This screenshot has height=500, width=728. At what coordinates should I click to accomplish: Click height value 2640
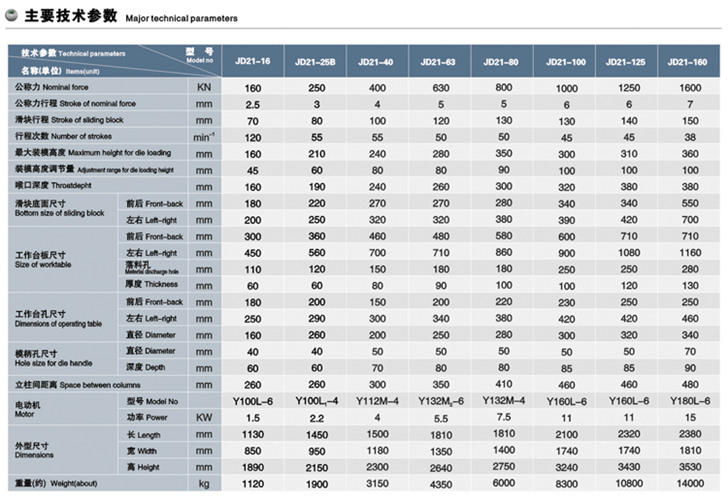point(441,468)
